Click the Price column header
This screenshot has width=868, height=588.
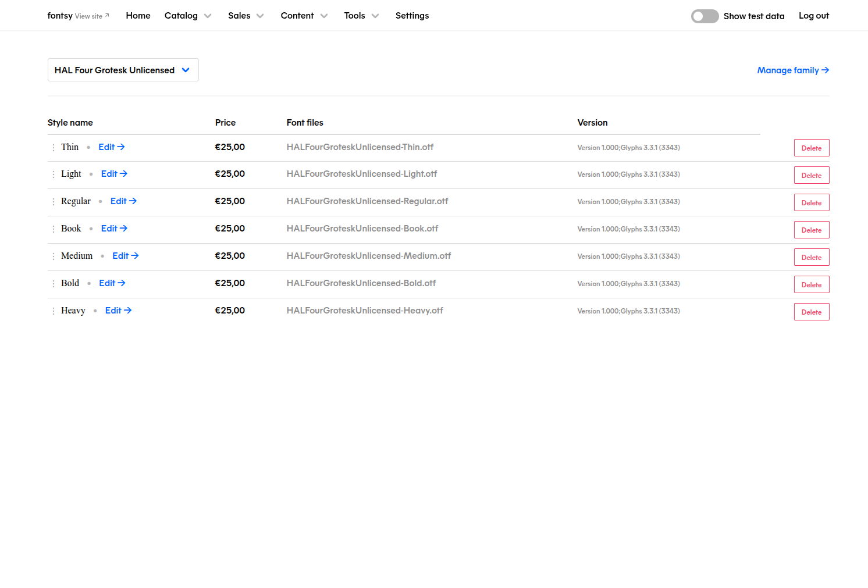(x=225, y=123)
